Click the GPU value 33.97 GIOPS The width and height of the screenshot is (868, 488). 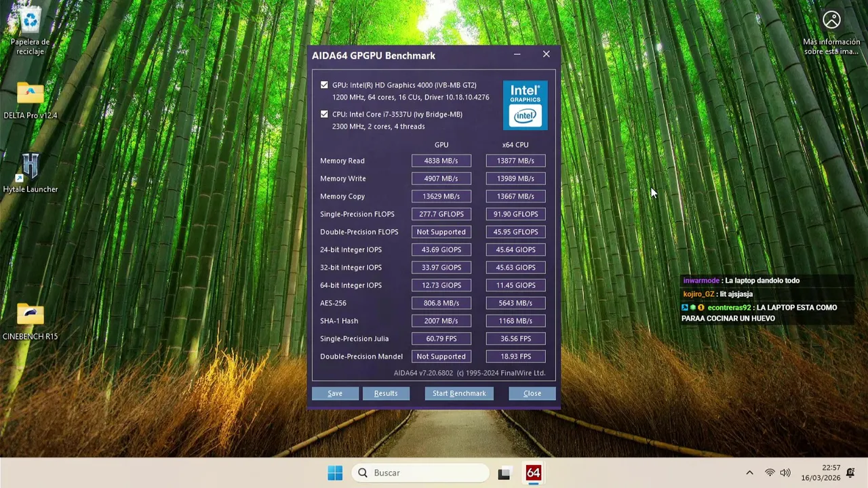coord(441,267)
